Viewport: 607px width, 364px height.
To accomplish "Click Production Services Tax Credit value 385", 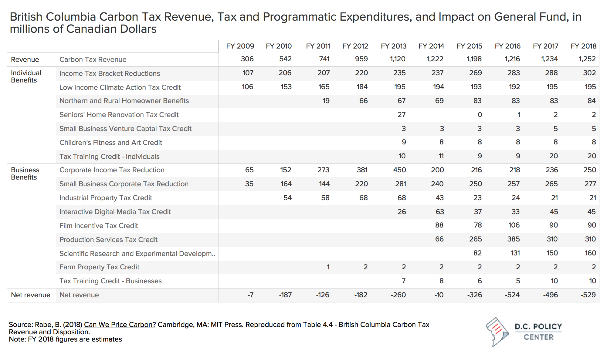I will [x=514, y=239].
